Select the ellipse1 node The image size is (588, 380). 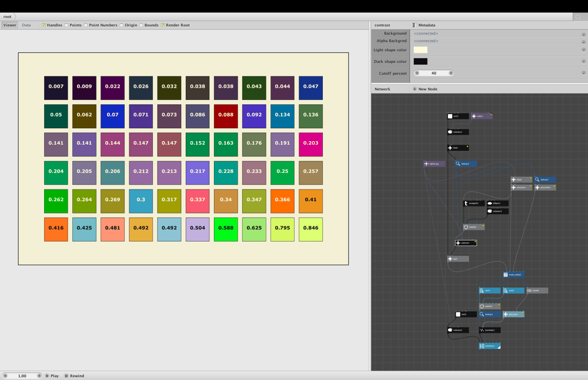click(497, 204)
